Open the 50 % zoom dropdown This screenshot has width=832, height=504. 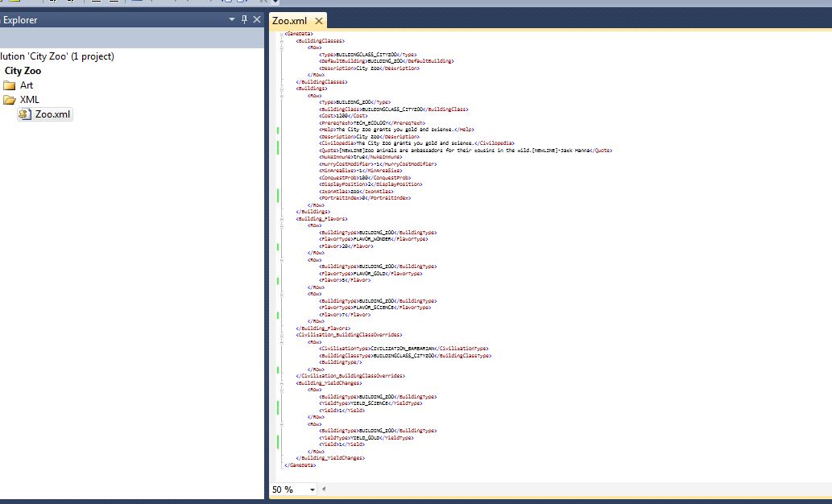pos(312,490)
